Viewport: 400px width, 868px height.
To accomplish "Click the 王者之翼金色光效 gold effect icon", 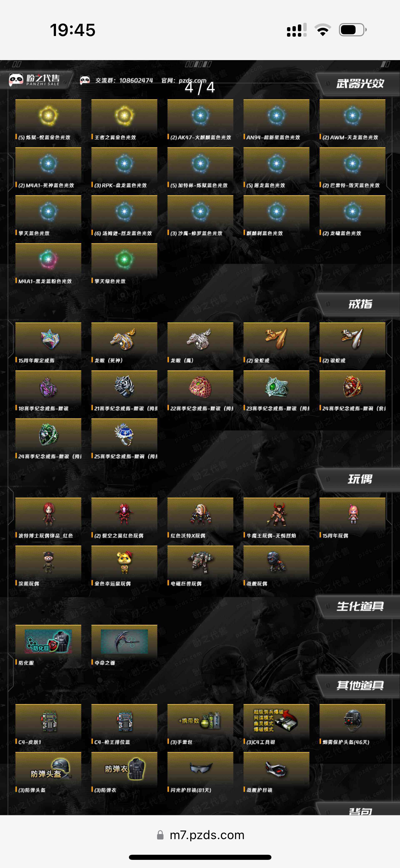I will (124, 116).
